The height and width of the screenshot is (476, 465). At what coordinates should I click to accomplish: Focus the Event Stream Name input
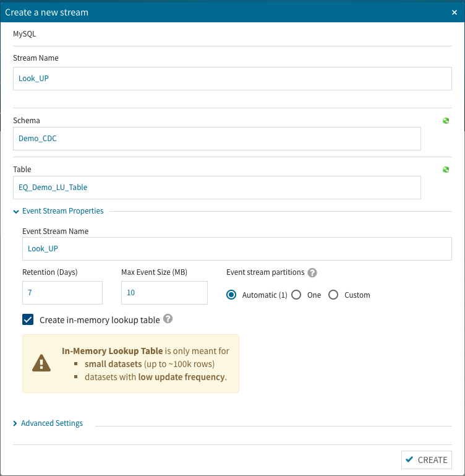coord(237,249)
